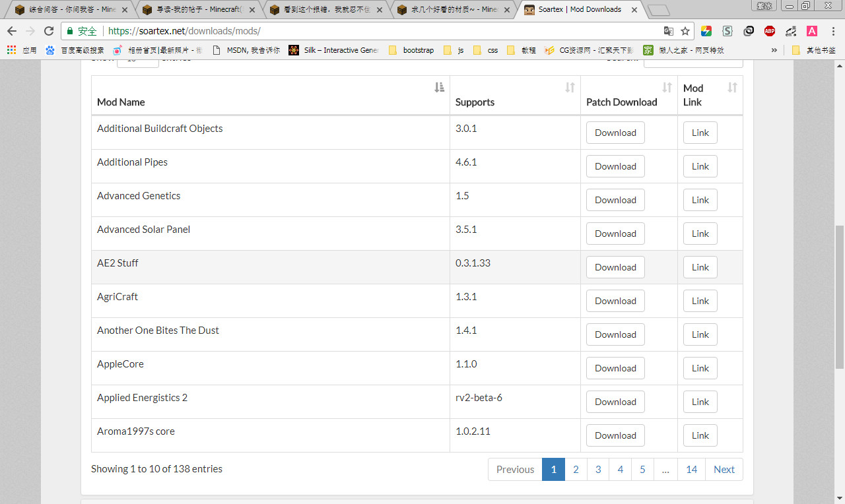Click the en translation extension icon
845x504 pixels.
pyautogui.click(x=791, y=31)
